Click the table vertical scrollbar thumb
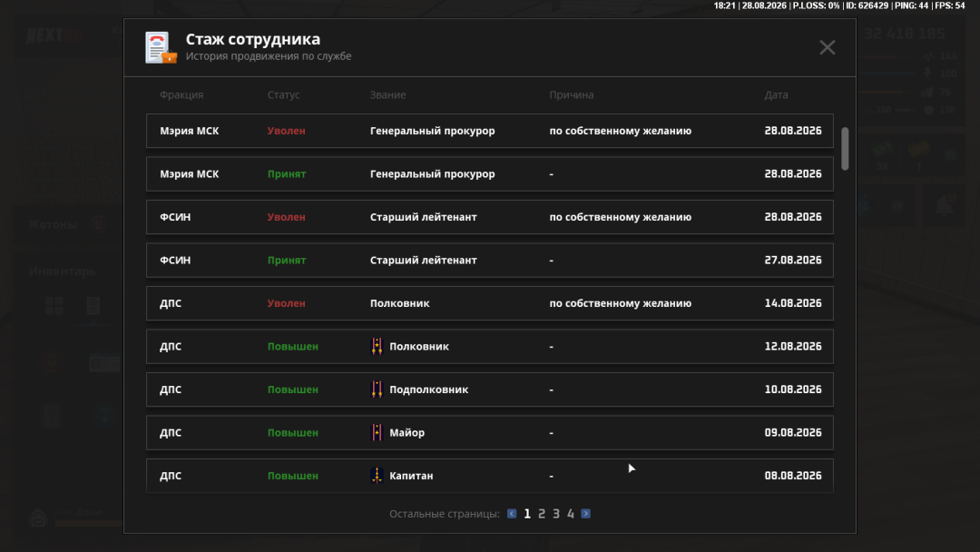Screen dimensions: 980x552 click(845, 149)
